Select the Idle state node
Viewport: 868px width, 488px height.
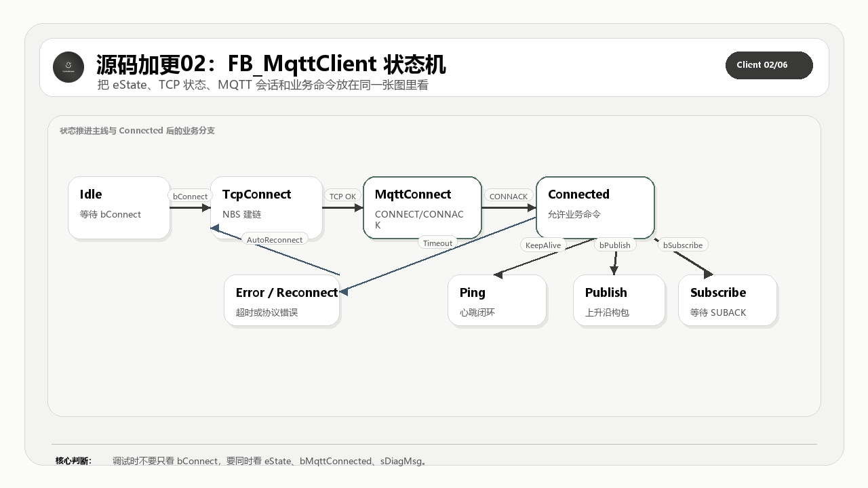point(119,207)
